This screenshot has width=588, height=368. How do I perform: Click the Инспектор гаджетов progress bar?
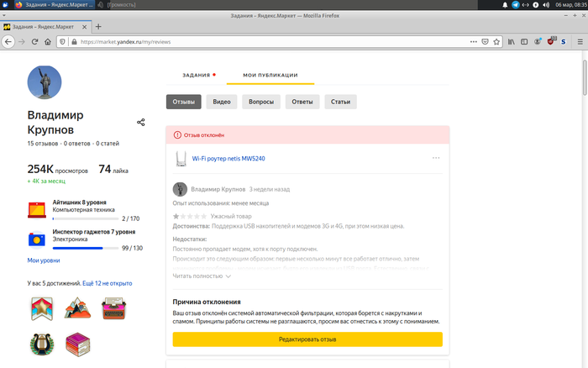tap(86, 248)
